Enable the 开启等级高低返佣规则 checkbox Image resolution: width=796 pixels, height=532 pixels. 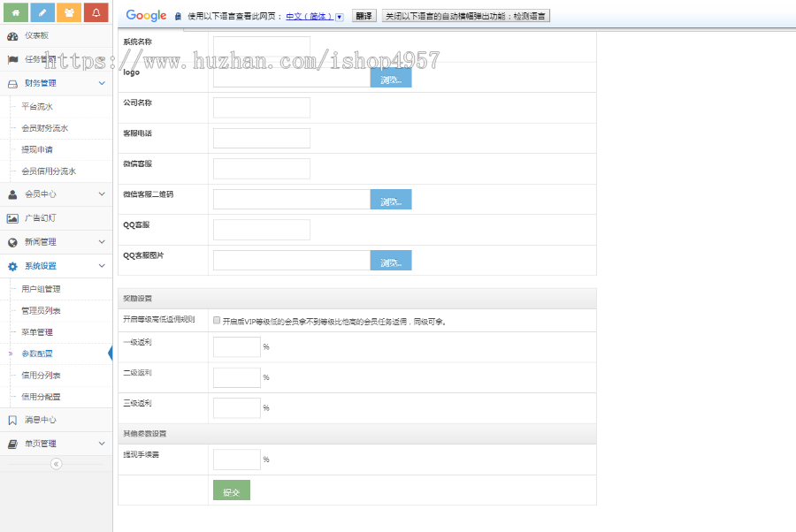tap(215, 319)
